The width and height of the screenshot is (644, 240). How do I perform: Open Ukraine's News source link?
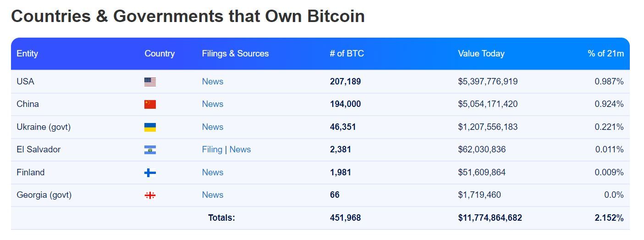point(213,127)
